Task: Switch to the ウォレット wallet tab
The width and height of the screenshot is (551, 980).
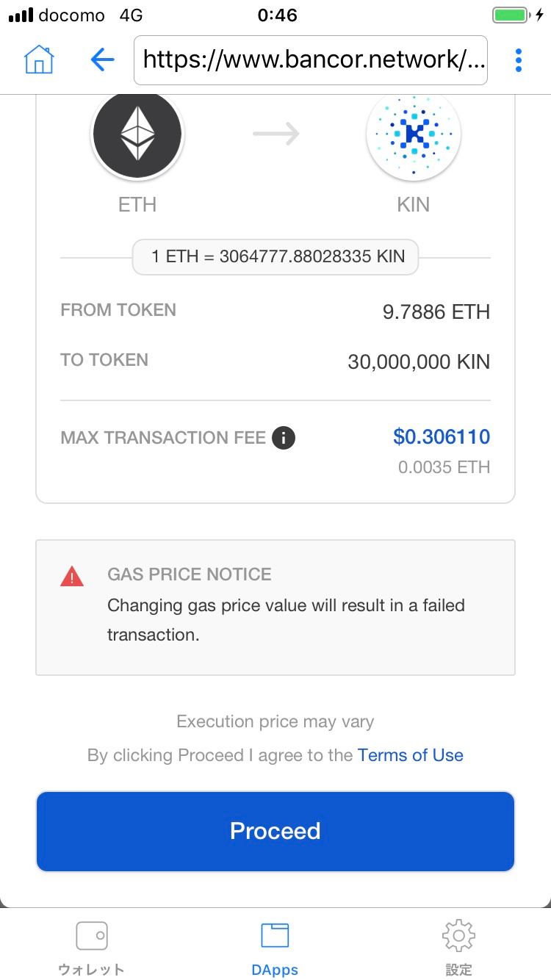Action: click(x=92, y=948)
